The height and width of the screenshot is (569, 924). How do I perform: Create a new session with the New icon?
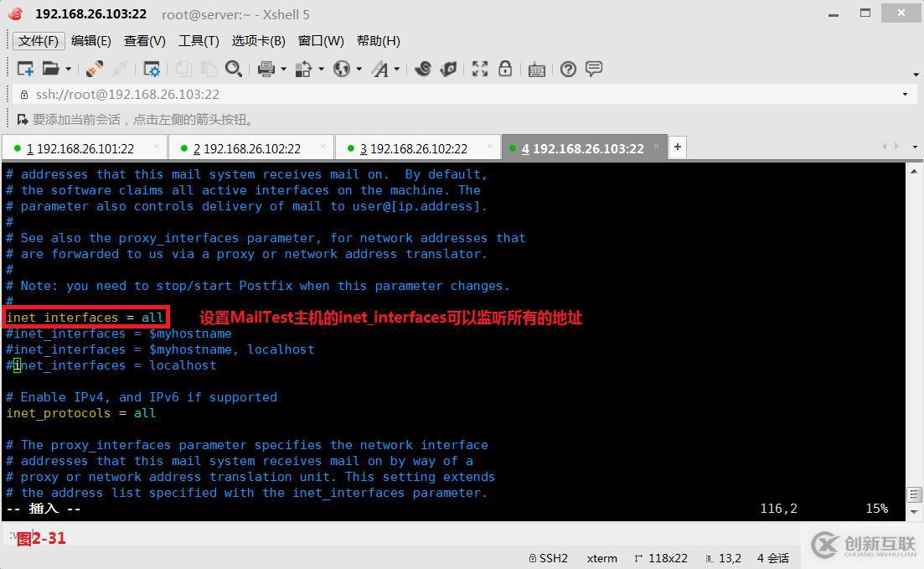[x=25, y=69]
